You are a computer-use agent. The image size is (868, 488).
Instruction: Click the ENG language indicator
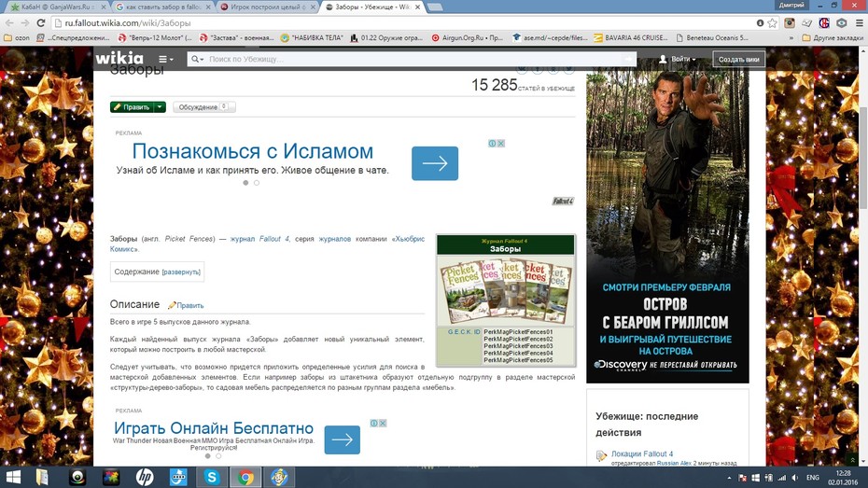[813, 478]
